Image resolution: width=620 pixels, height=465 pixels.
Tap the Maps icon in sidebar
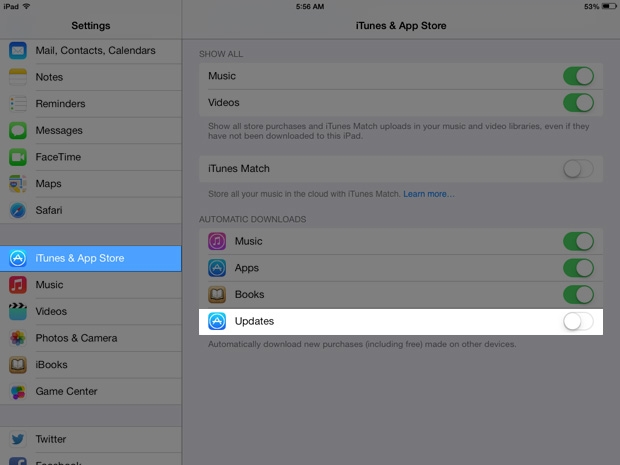click(x=18, y=183)
